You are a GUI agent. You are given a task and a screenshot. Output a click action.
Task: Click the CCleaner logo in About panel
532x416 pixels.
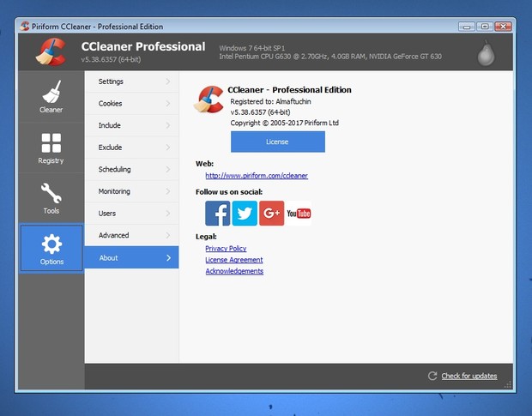point(209,99)
